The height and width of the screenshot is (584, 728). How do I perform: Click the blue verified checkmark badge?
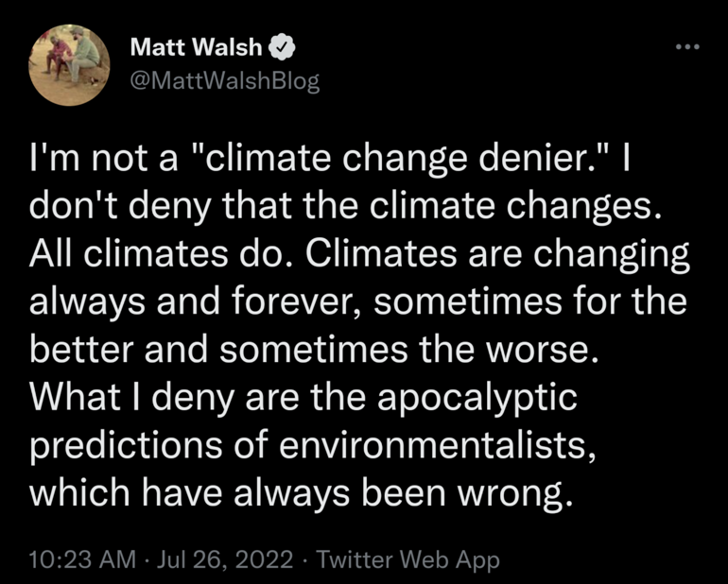point(280,45)
